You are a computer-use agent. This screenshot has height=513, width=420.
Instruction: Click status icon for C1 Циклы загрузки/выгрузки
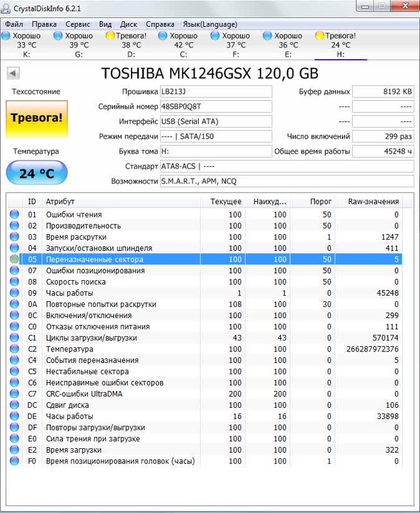[x=14, y=337]
